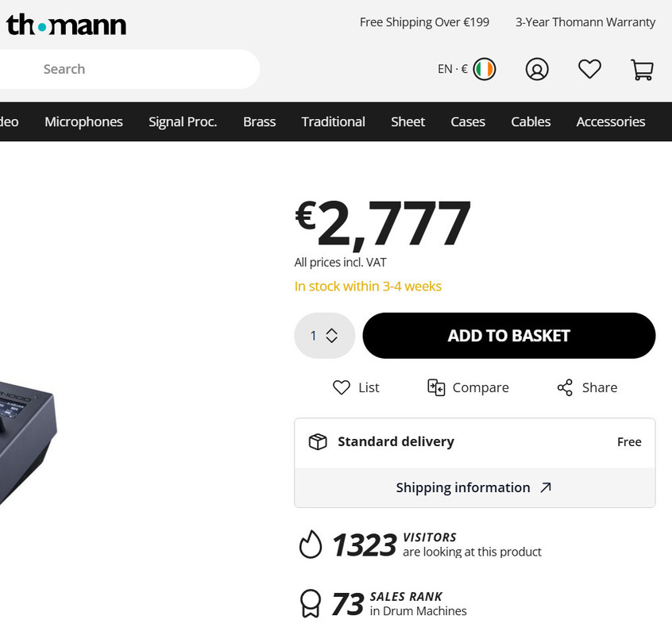Click the 3-Year Thomann Warranty link
The height and width of the screenshot is (635, 672).
[x=585, y=22]
